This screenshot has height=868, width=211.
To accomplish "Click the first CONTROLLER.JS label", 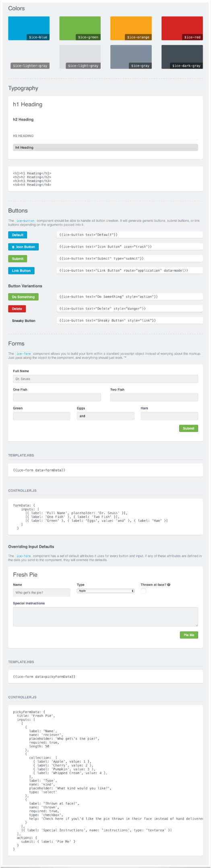I will [x=22, y=491].
